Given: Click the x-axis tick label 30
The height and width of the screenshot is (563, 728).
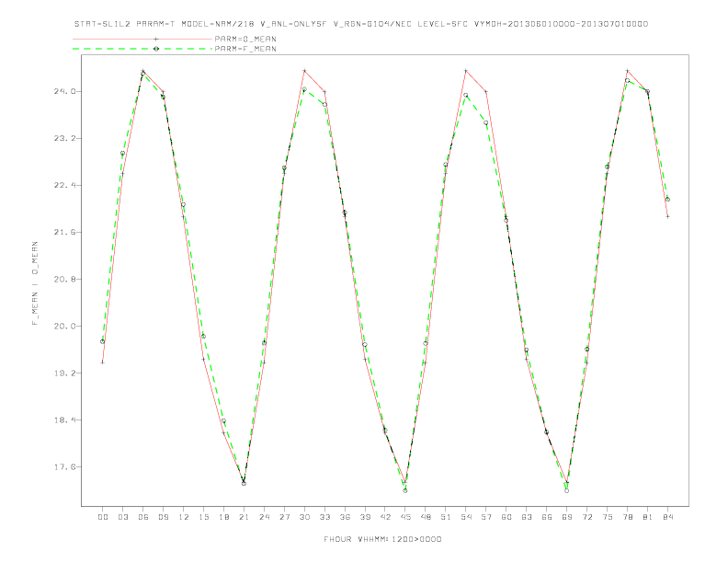Looking at the screenshot, I should coord(304,517).
